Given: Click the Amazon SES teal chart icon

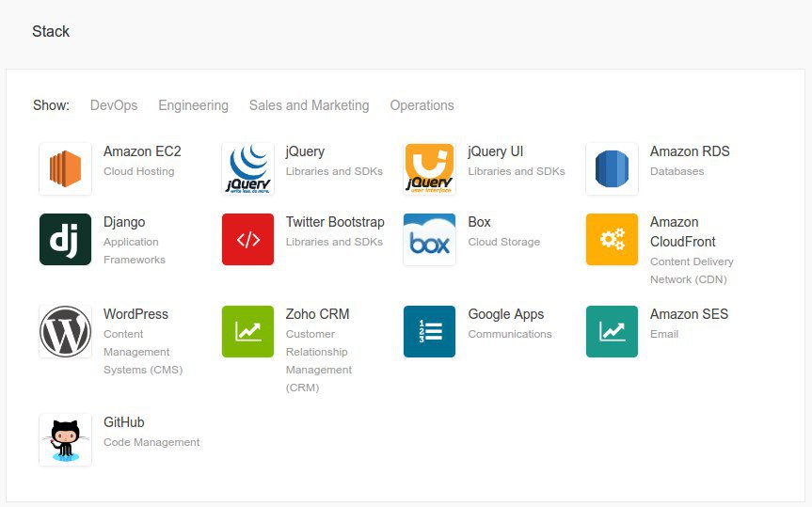Looking at the screenshot, I should 612,331.
